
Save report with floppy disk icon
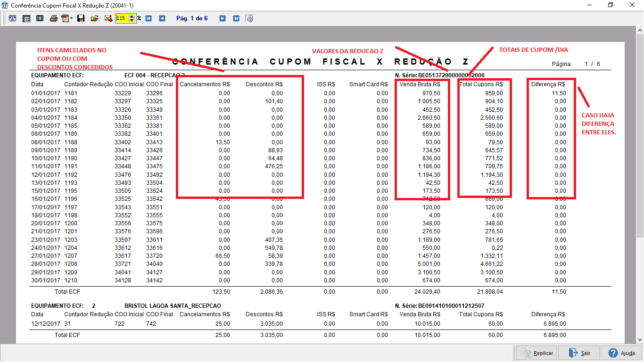pos(81,18)
